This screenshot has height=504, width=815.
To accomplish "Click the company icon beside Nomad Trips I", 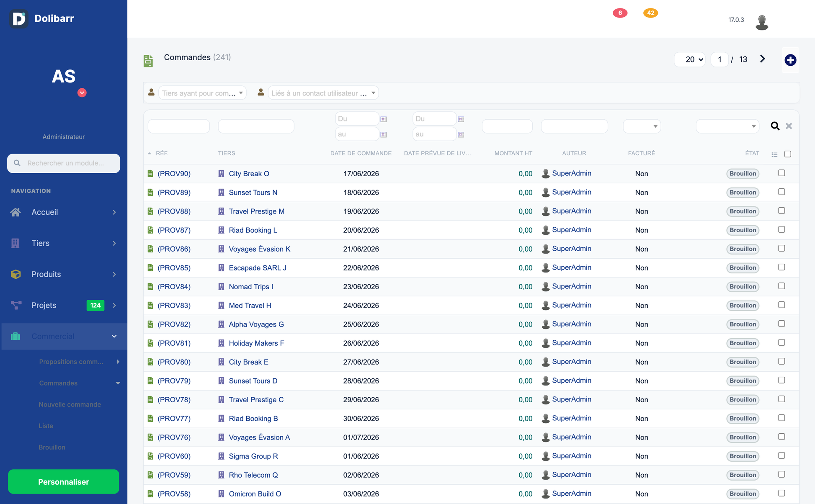I will (221, 287).
